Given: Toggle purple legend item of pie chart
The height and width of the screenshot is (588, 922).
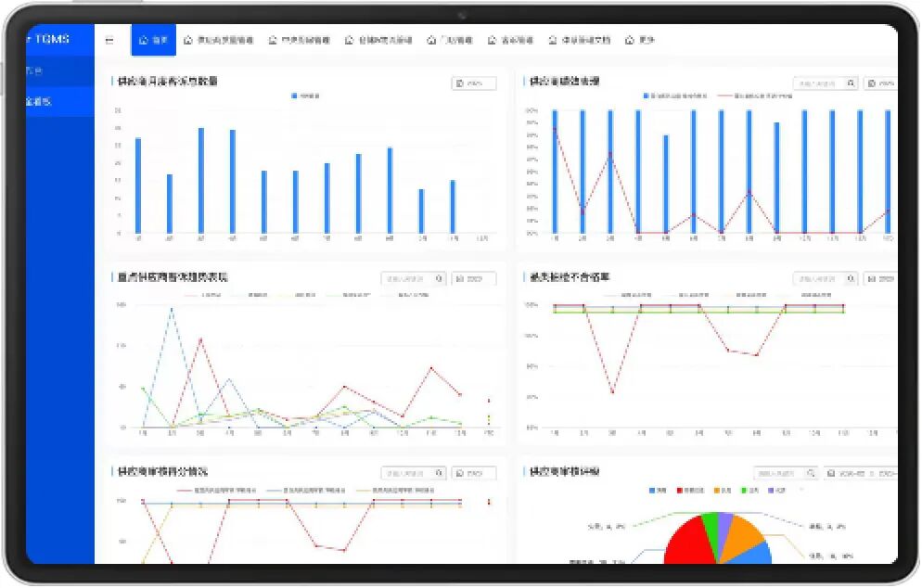Looking at the screenshot, I should [x=776, y=490].
